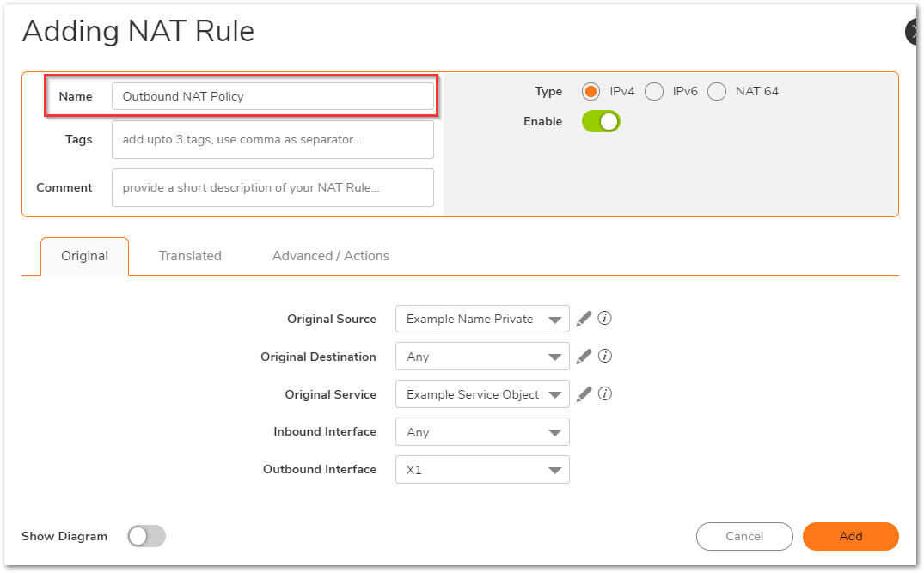Open the Advanced / Actions tab
This screenshot has width=924, height=573.
pos(330,256)
